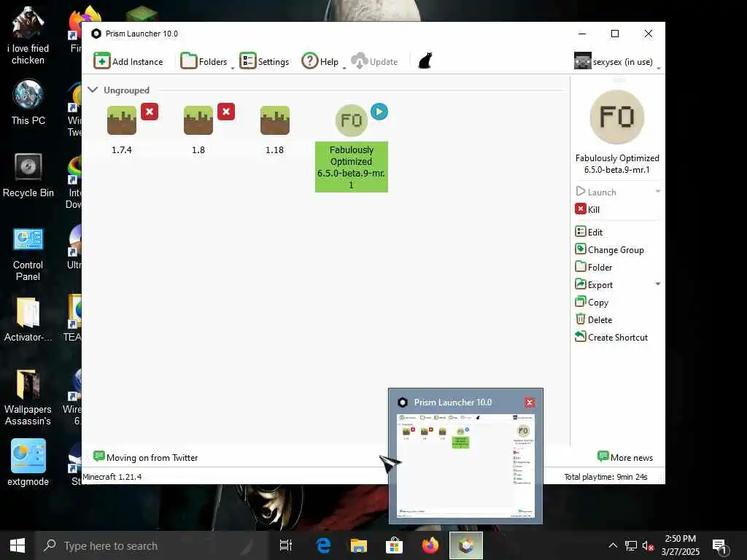The height and width of the screenshot is (560, 747).
Task: Open the Windows Start menu
Action: (18, 545)
